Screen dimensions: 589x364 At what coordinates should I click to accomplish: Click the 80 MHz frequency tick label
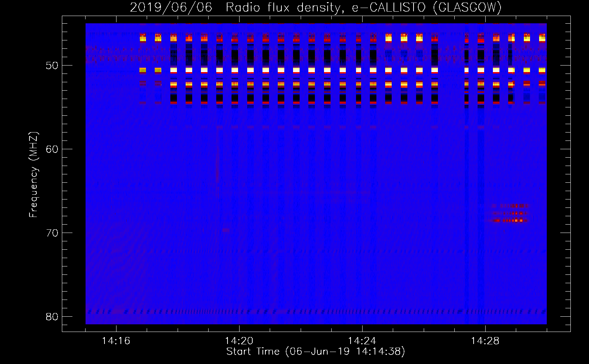coord(52,317)
